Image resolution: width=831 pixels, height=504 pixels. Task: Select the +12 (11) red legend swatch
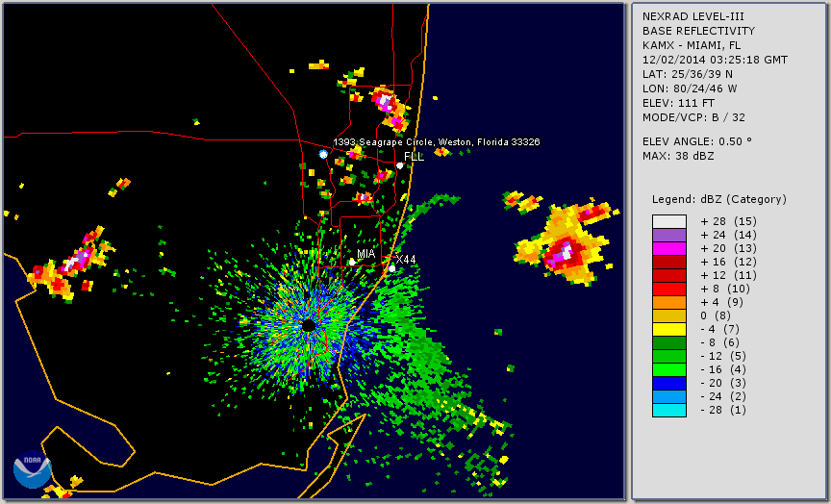pos(669,276)
